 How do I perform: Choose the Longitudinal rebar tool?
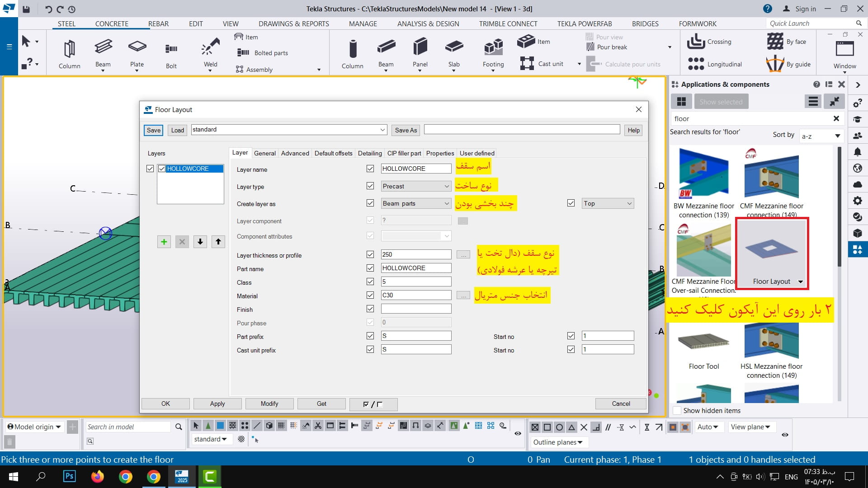coord(714,64)
